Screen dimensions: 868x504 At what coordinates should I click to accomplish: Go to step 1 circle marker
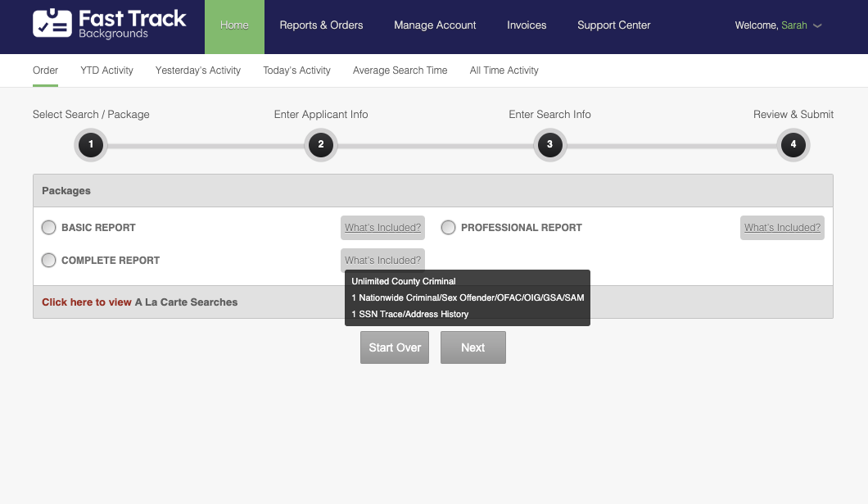click(x=91, y=145)
